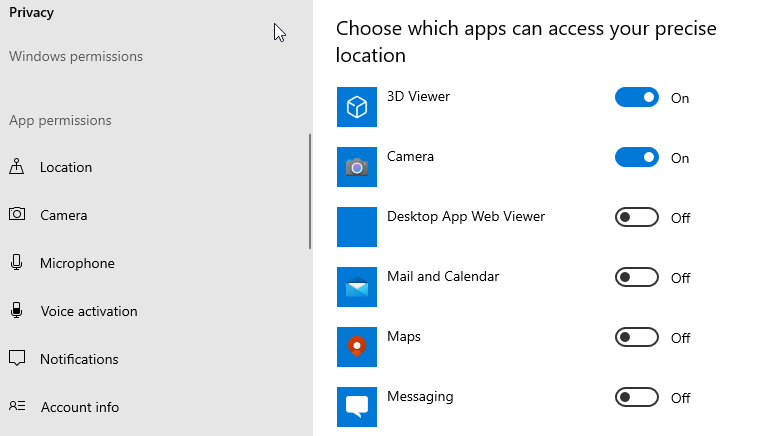Switch on Messaging location toggle
The height and width of the screenshot is (436, 767).
click(636, 397)
